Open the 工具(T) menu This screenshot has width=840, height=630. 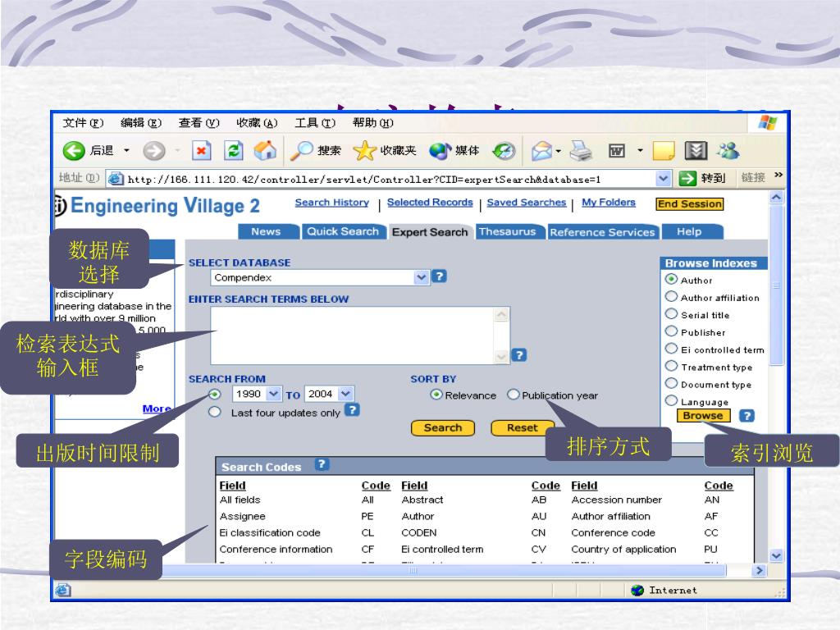315,123
